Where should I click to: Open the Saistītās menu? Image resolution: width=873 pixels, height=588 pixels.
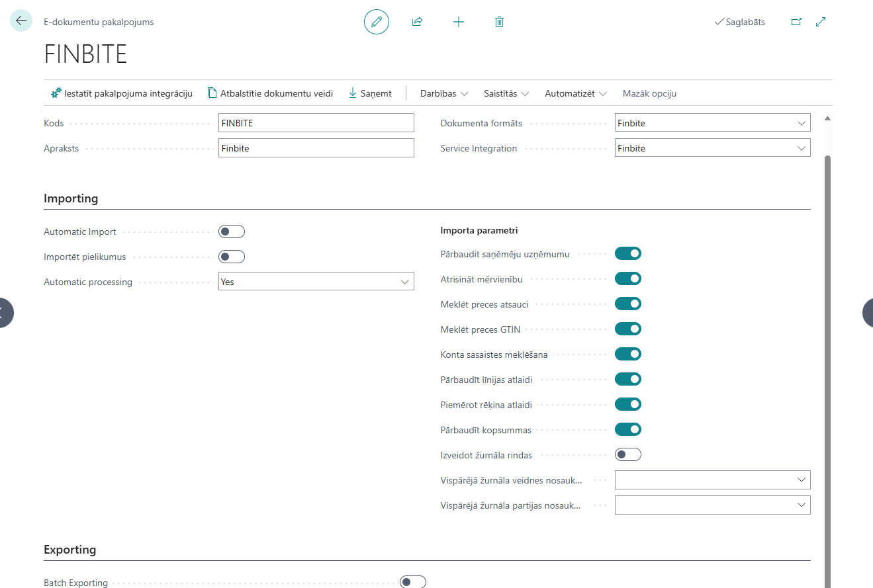[506, 93]
